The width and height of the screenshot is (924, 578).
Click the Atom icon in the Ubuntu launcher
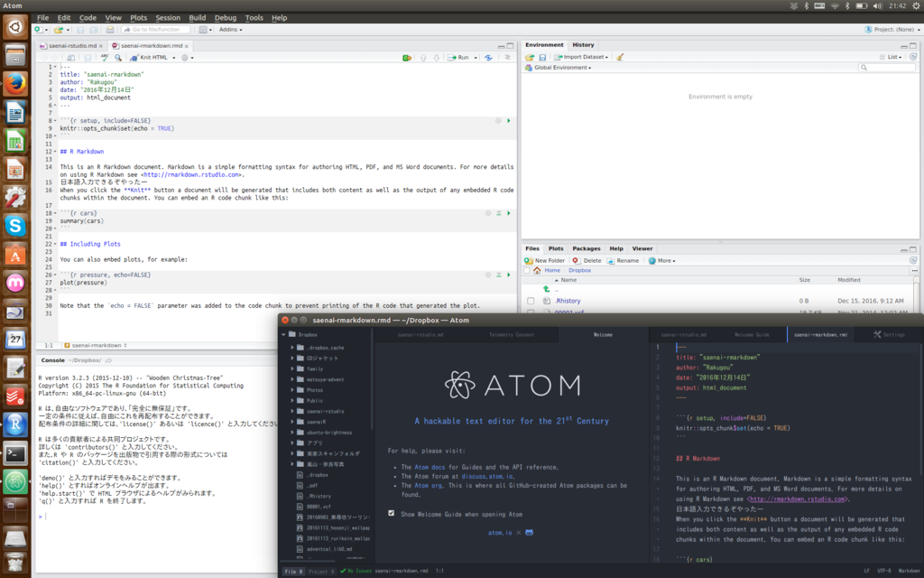coord(15,481)
